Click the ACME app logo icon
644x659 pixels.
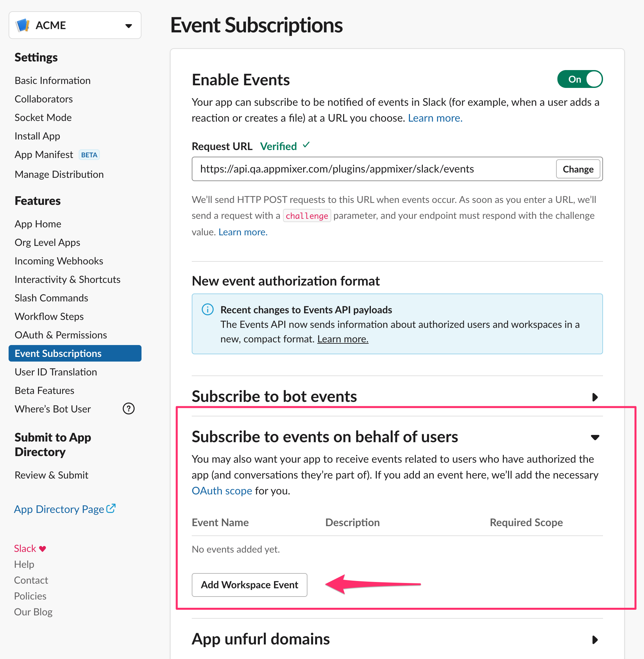pos(23,25)
